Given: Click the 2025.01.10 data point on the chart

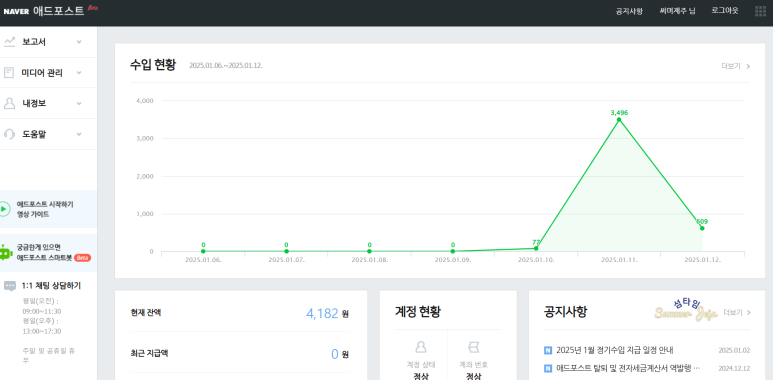Looking at the screenshot, I should pyautogui.click(x=536, y=248).
